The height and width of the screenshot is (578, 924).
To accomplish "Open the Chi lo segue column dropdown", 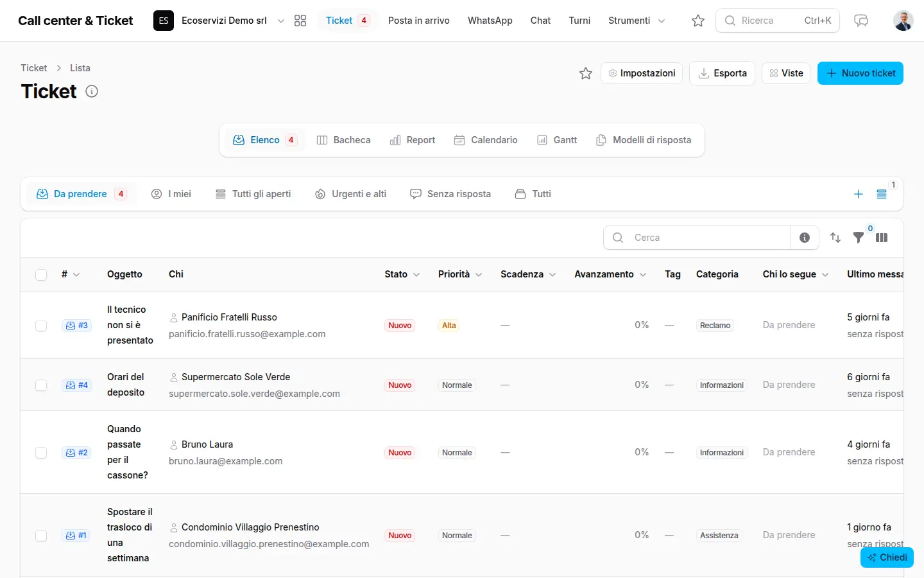I will [x=825, y=275].
